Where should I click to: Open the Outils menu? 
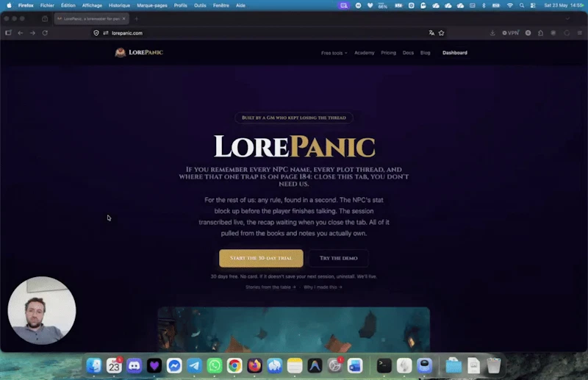(x=200, y=5)
